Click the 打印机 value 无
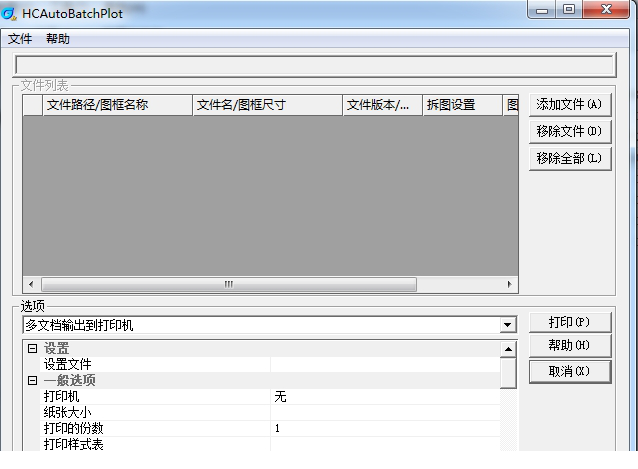This screenshot has height=469, width=638. (280, 397)
